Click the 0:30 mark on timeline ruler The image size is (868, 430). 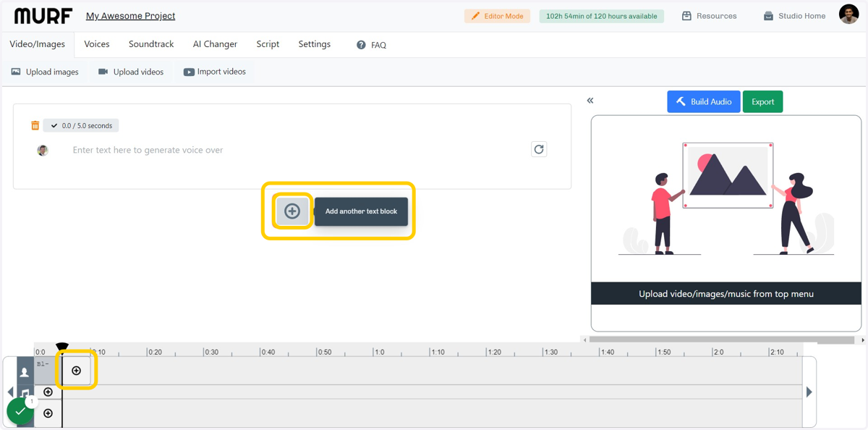(x=211, y=352)
